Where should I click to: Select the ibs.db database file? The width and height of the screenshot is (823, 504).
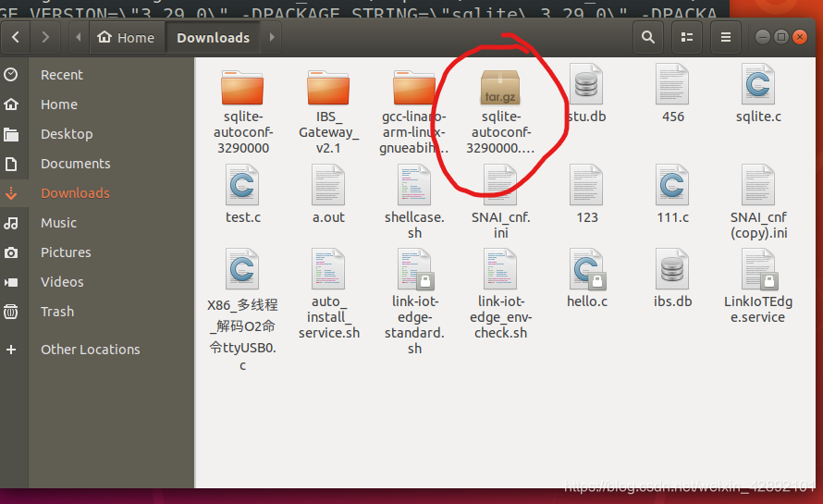coord(672,278)
